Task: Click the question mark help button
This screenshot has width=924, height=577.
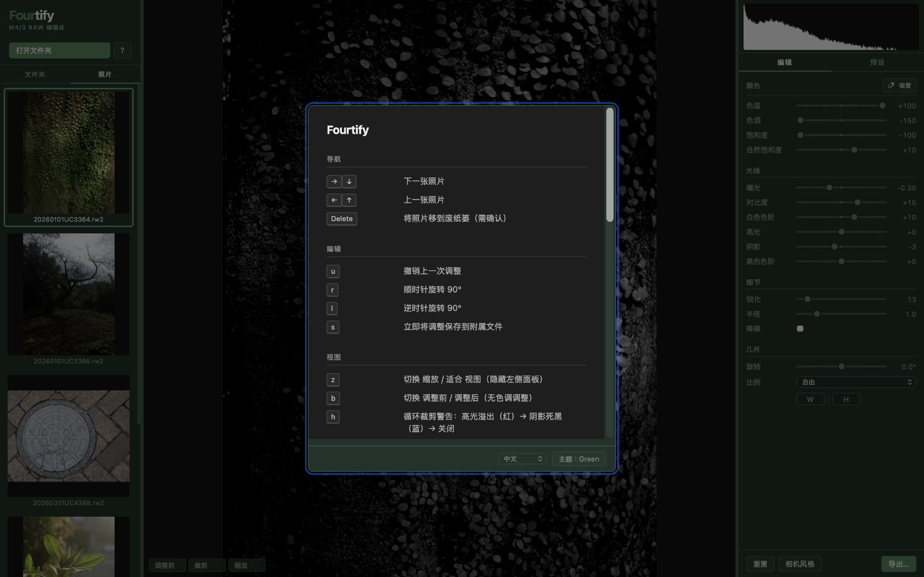Action: click(x=122, y=50)
